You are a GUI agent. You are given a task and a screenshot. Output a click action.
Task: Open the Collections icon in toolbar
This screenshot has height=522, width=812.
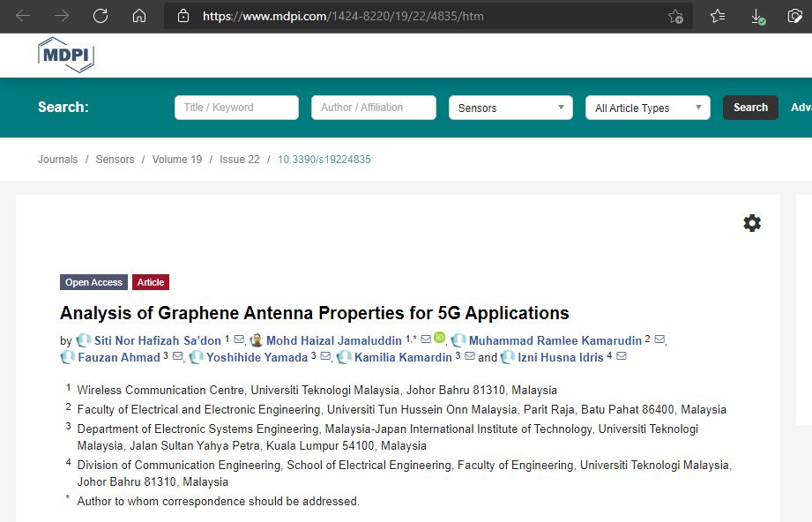(794, 17)
